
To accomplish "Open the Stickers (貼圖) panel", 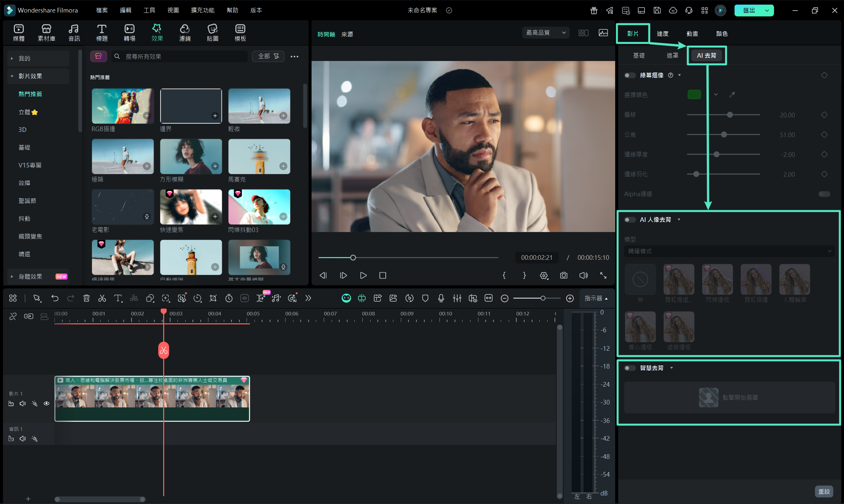I will (213, 33).
